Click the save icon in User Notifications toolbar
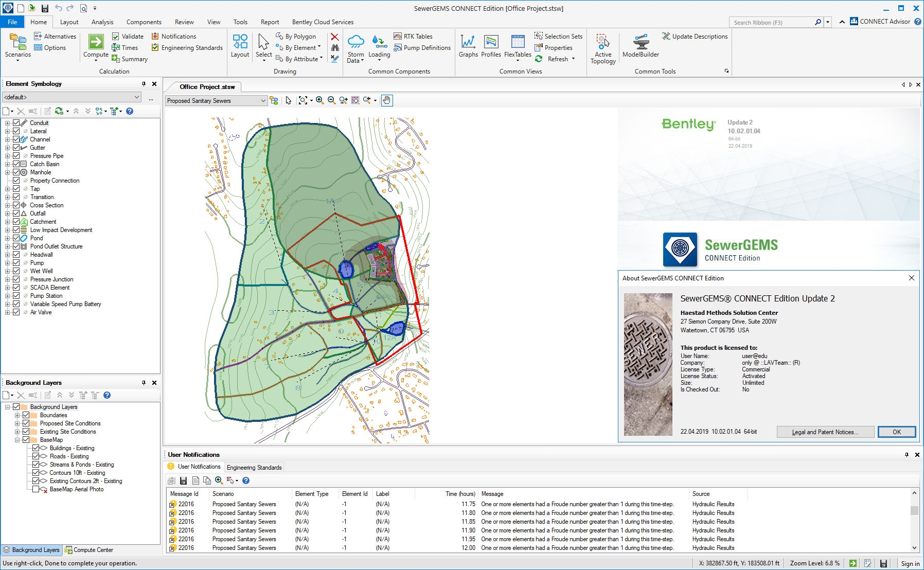Viewport: 924px width, 570px height. click(x=183, y=480)
